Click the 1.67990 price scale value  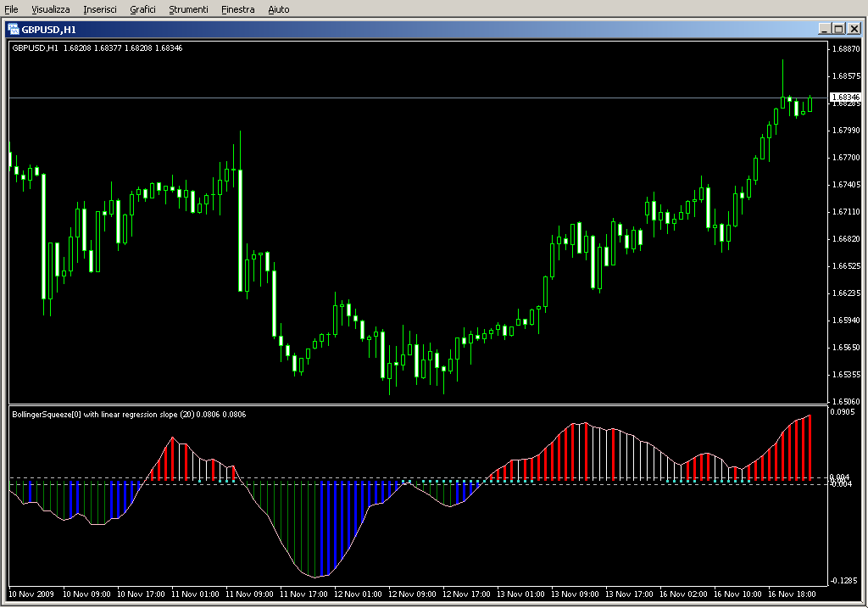pyautogui.click(x=846, y=130)
